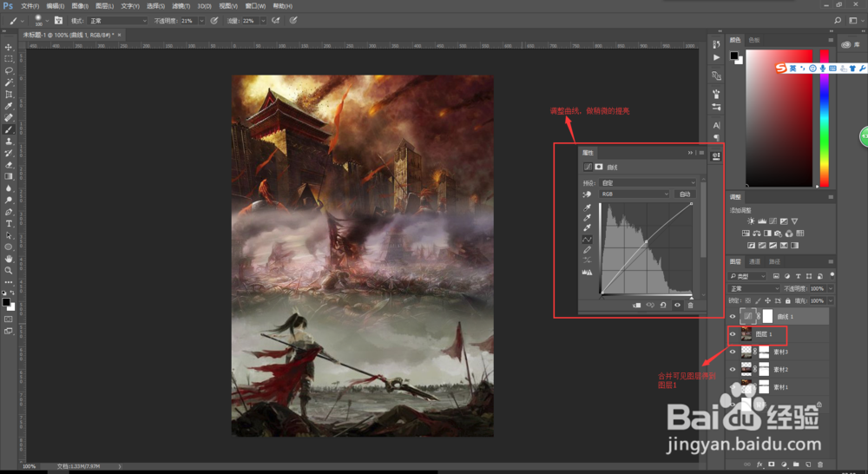Delete the curves adjustment via Properties trash
The image size is (868, 474).
pyautogui.click(x=690, y=305)
